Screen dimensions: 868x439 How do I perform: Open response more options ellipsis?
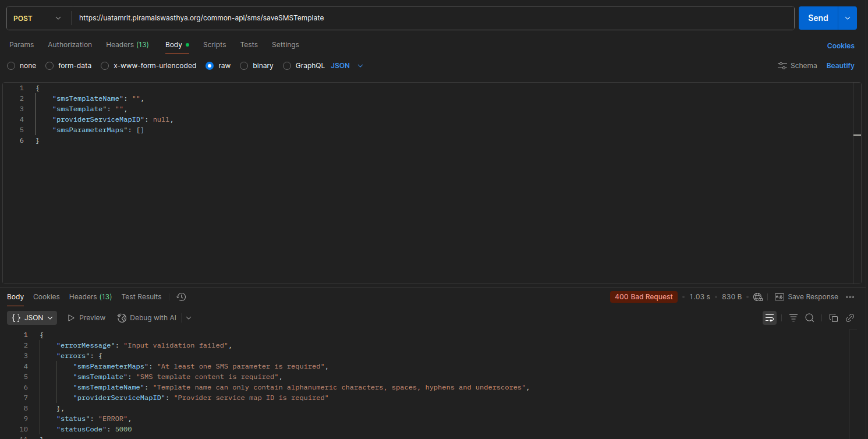[x=850, y=297]
